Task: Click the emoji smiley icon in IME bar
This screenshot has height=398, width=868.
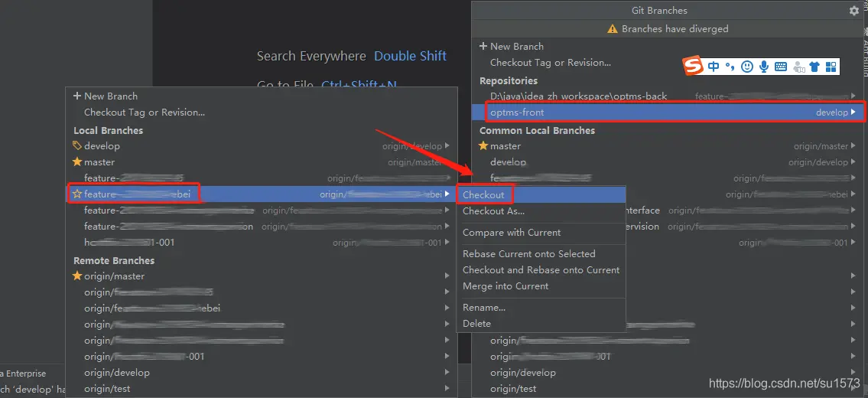Action: click(747, 67)
